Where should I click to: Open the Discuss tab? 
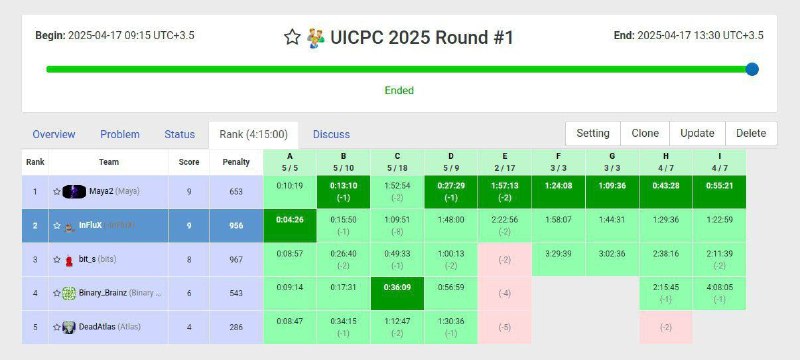coord(332,134)
